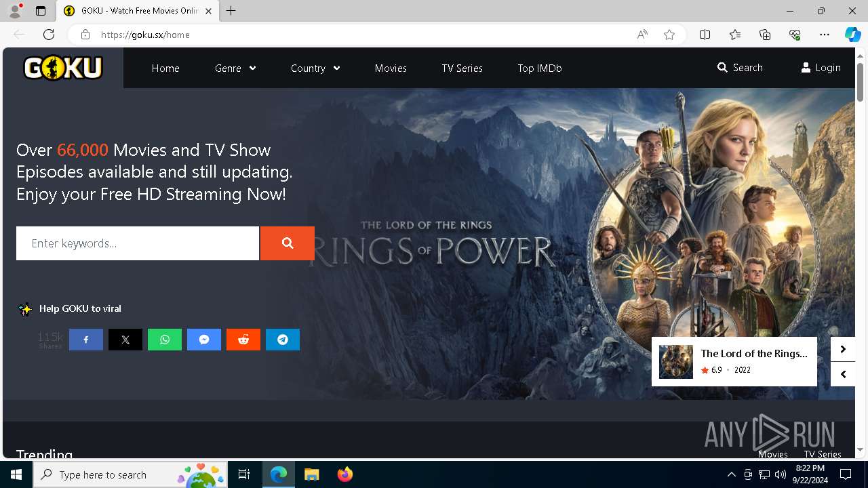This screenshot has width=868, height=488.
Task: Focus the Enter keywords search field
Action: (x=138, y=243)
